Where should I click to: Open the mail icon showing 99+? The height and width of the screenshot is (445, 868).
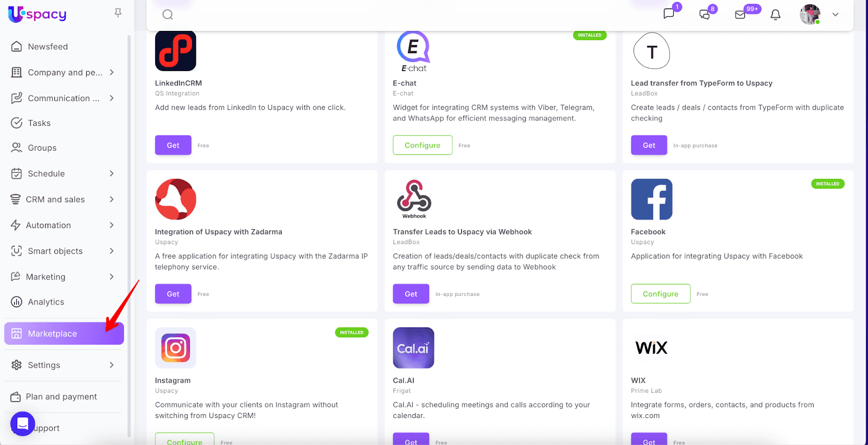(740, 15)
